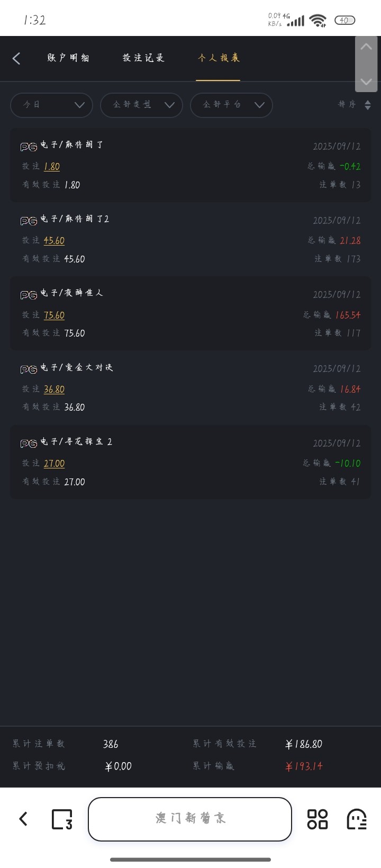Open the four-squares browser menu icon
Viewport: 381px width, 868px height.
click(x=317, y=819)
